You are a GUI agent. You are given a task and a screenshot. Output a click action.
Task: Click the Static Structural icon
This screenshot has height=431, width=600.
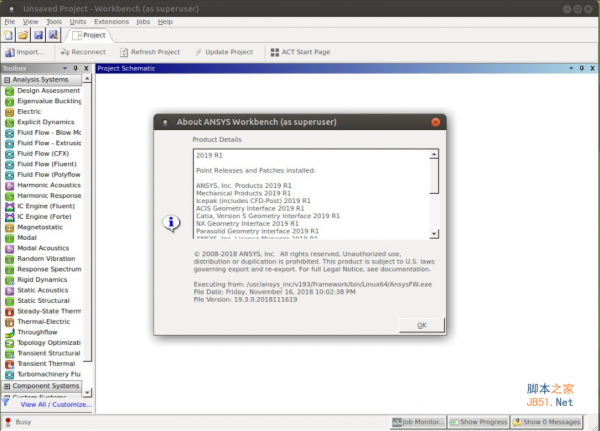[x=10, y=301]
